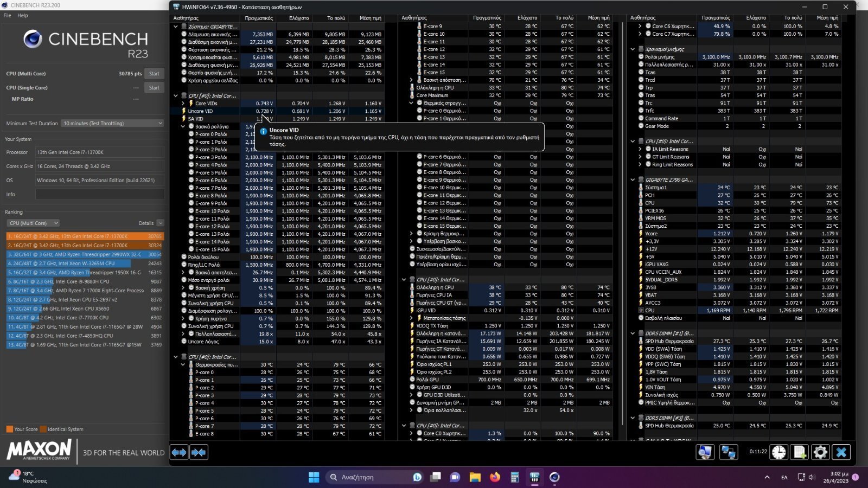Close sensors with the blue X icon
Image resolution: width=868 pixels, height=488 pixels.
pyautogui.click(x=841, y=452)
